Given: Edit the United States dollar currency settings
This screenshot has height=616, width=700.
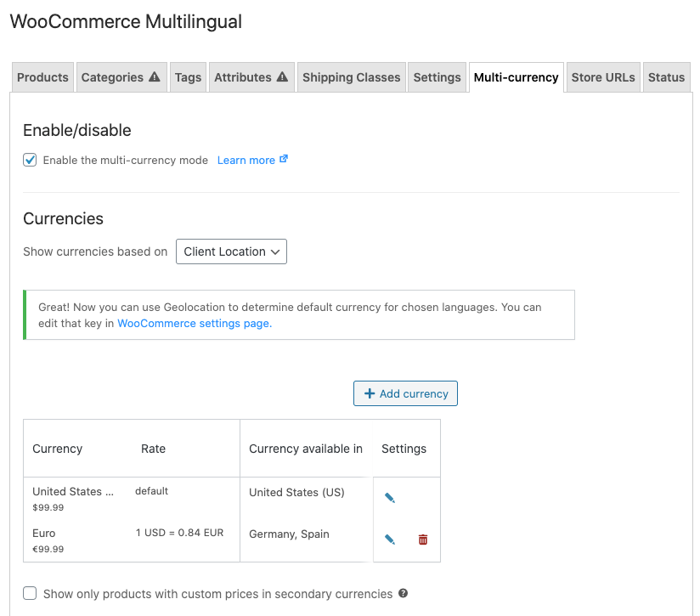Looking at the screenshot, I should [x=390, y=498].
